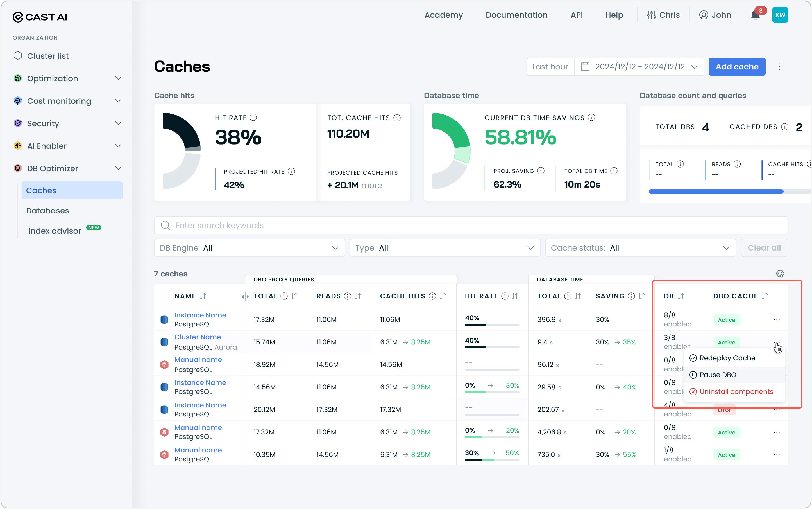Click the Current DB Time Savings info icon
812x509 pixels.
591,118
